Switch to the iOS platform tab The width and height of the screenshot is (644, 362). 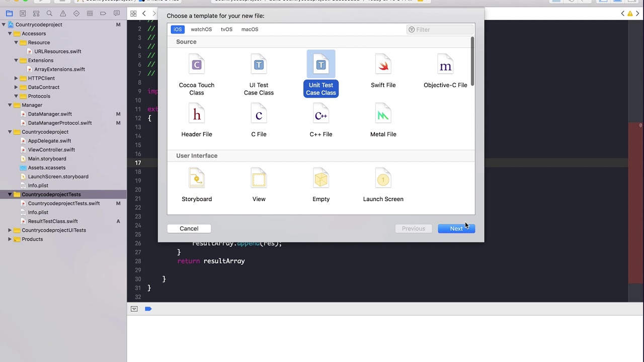(178, 29)
